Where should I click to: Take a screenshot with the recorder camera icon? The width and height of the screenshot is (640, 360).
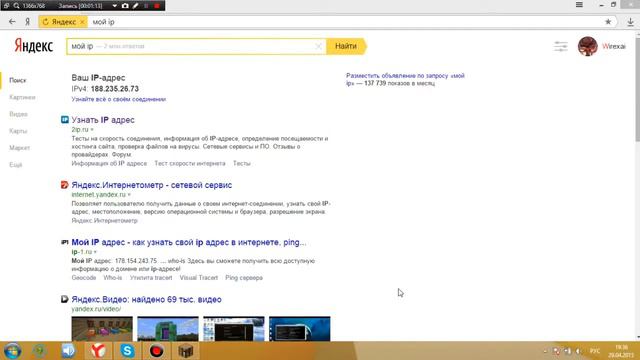[x=125, y=6]
